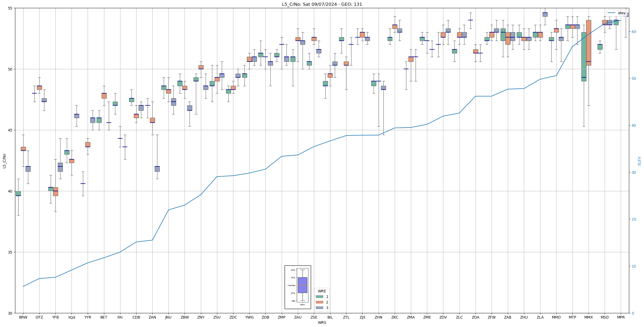Image resolution: width=644 pixels, height=327 pixels.
Task: Click the left axis value 55
Action: 10,8
